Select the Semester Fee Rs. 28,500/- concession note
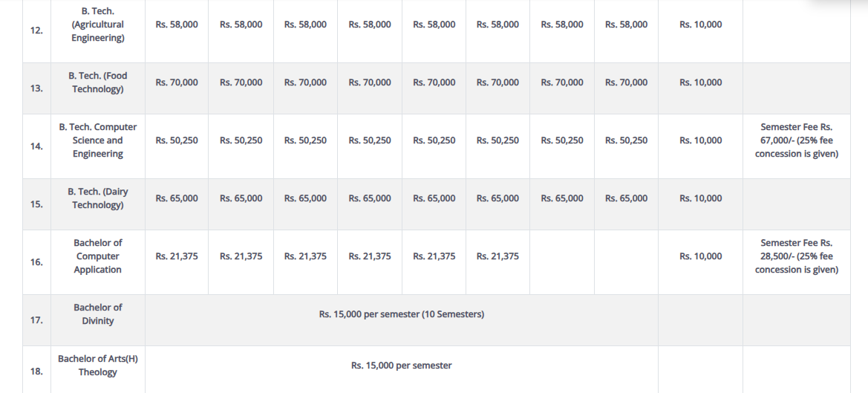The height and width of the screenshot is (393, 868). 796,256
